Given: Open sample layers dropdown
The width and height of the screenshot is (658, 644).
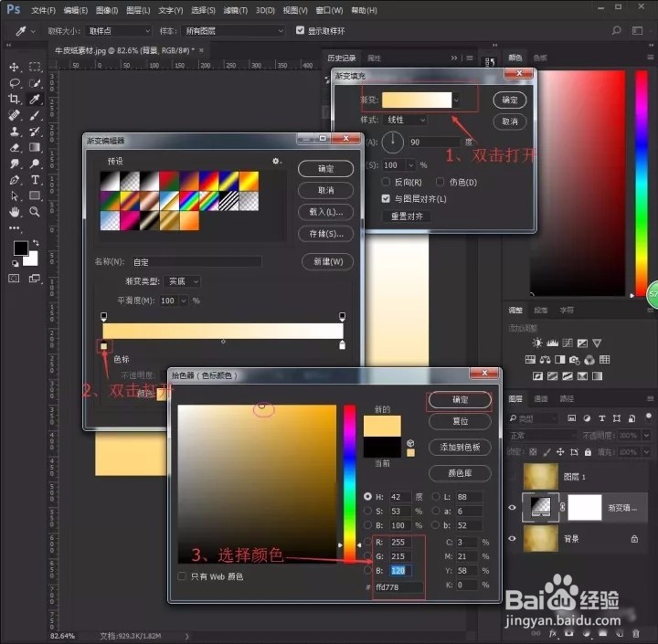Looking at the screenshot, I should coord(233,31).
